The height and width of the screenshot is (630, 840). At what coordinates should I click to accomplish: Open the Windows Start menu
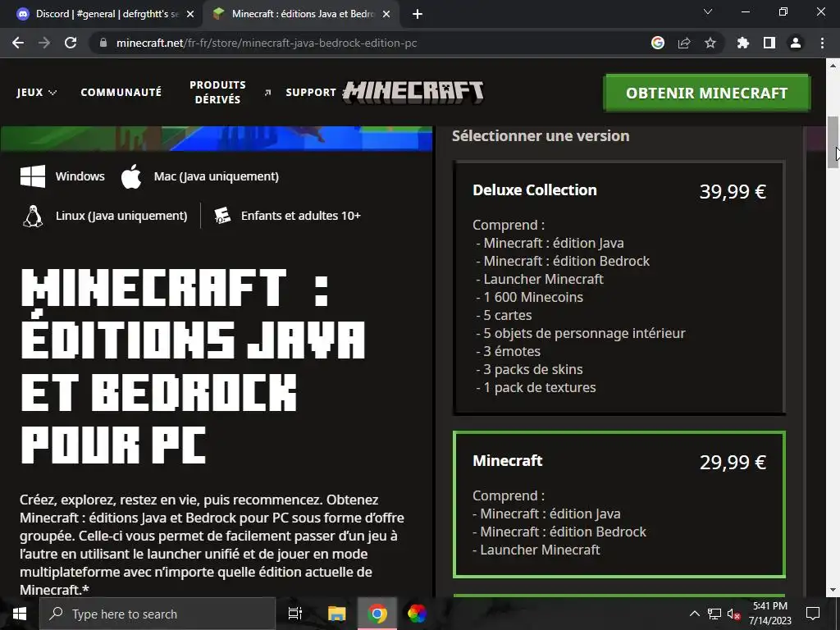pos(20,614)
